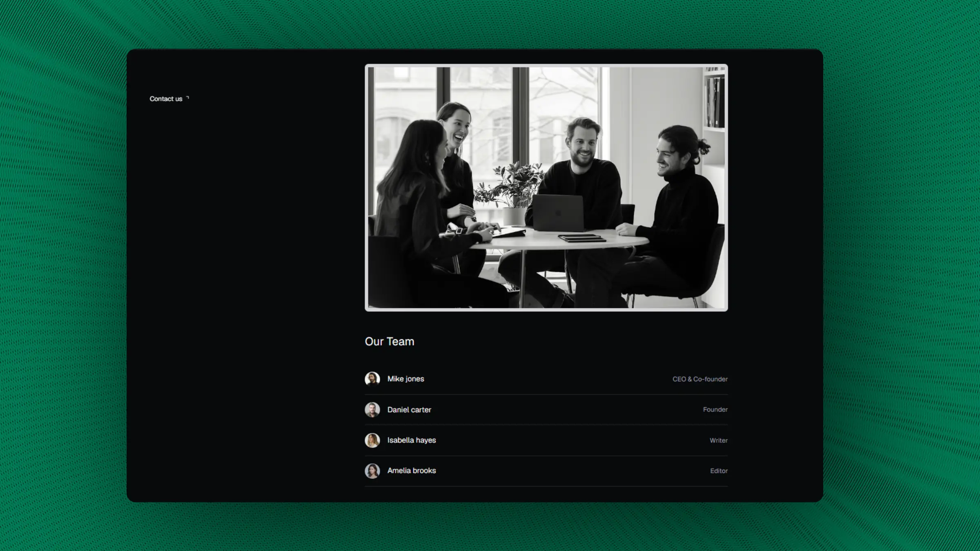The height and width of the screenshot is (551, 980).
Task: Select the Daniel carter name
Action: [409, 410]
